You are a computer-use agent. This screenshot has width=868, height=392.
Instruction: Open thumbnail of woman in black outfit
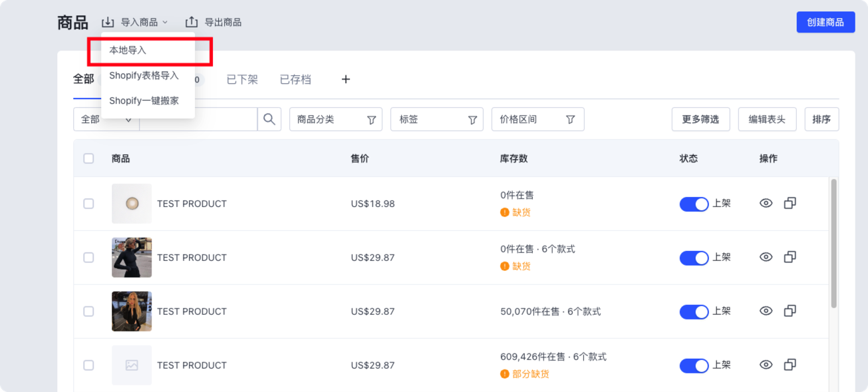coord(132,258)
